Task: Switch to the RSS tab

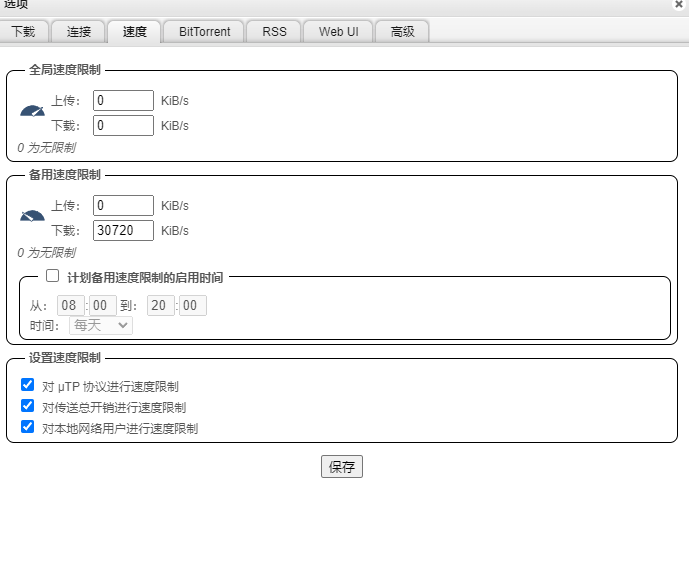Action: 274,32
